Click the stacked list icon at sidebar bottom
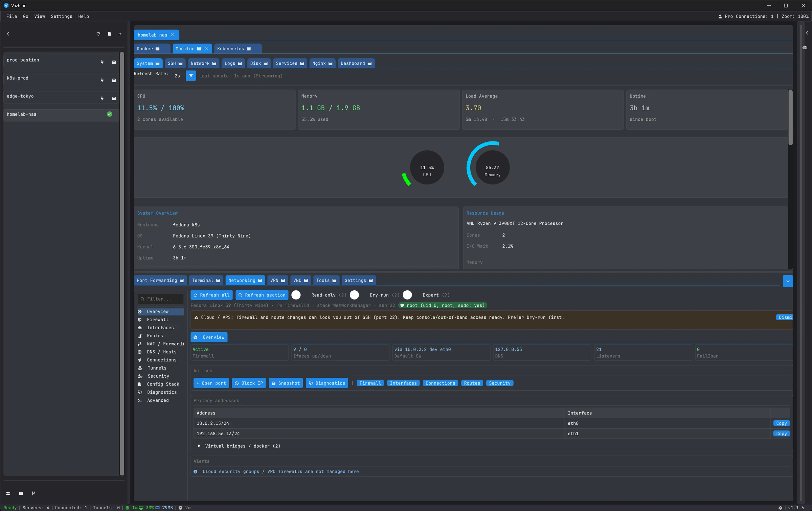Screen dimensions: 812x511 (x=8, y=493)
